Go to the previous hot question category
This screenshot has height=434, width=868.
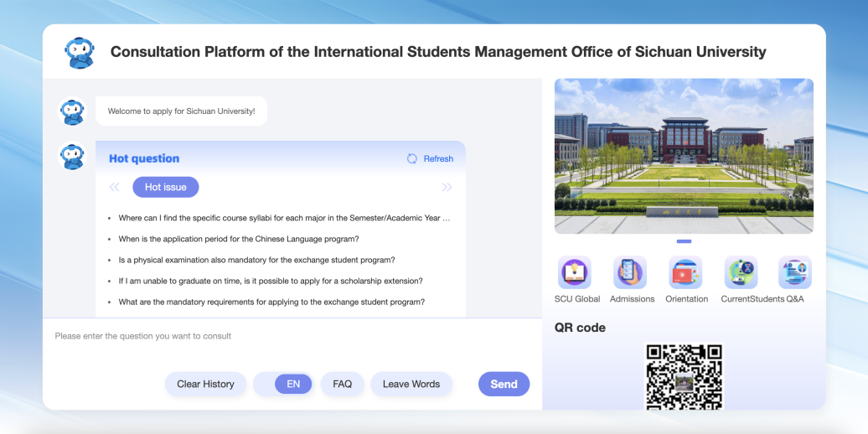tap(115, 187)
